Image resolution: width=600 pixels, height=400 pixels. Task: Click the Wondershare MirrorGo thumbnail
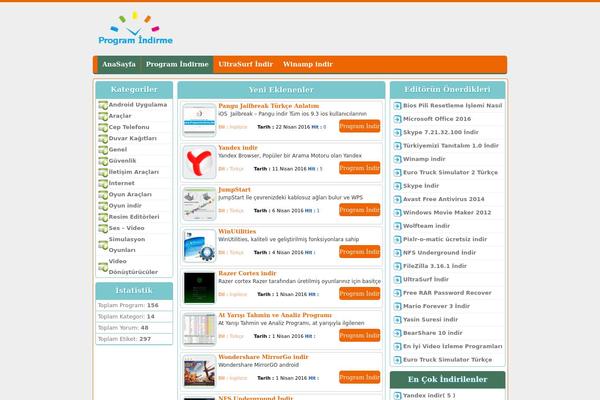[199, 371]
